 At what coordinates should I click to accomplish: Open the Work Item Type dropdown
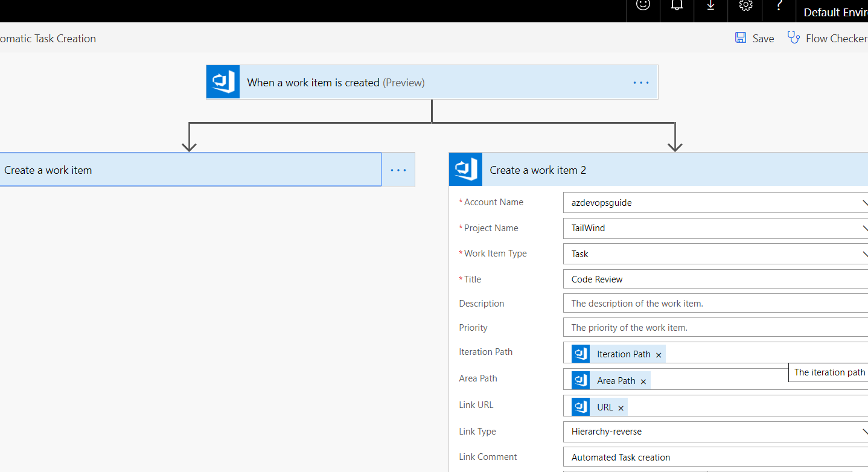point(716,254)
